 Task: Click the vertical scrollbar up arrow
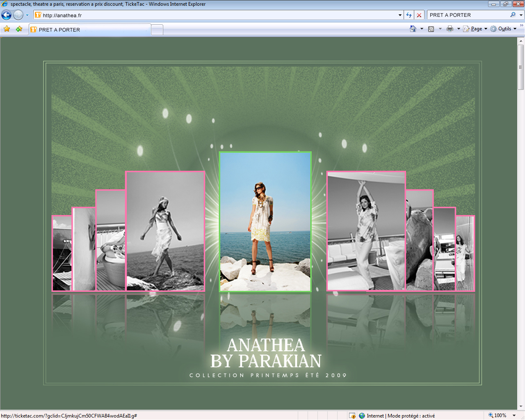(521, 41)
